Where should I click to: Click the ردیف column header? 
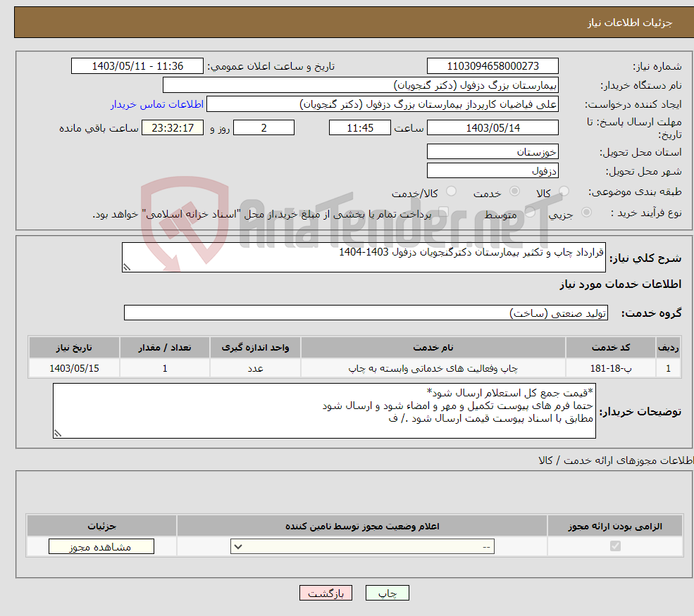pos(668,348)
